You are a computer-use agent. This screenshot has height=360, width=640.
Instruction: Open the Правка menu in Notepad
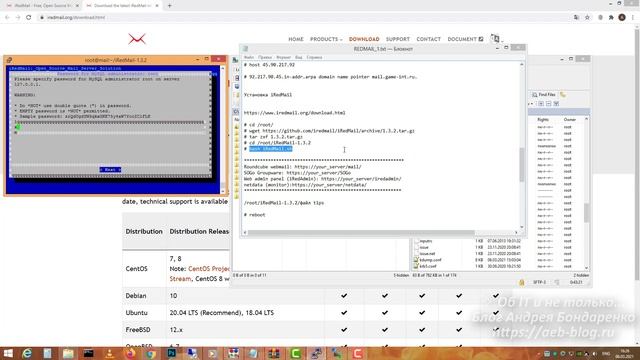(x=265, y=58)
